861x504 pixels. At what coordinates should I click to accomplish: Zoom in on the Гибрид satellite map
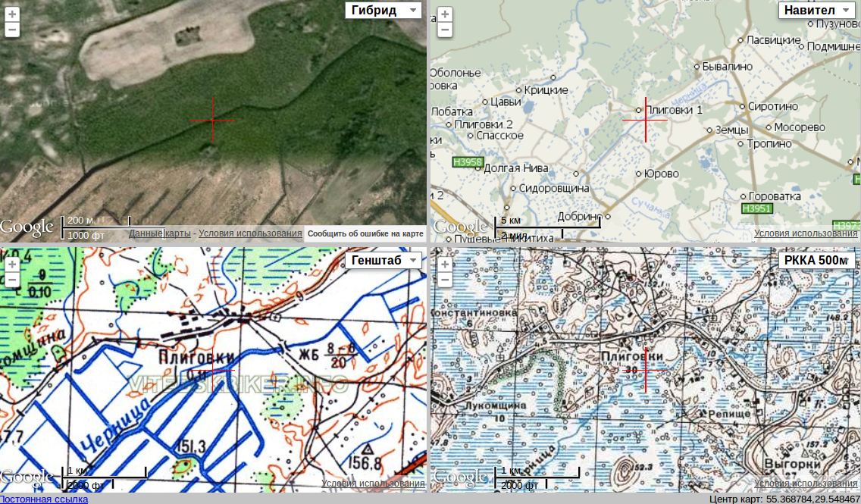[12, 14]
